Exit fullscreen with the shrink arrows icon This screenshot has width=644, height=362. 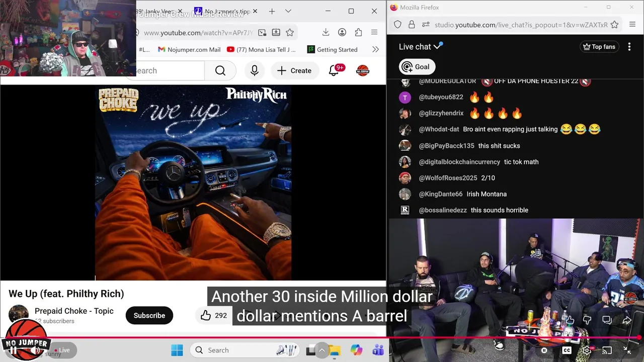tap(627, 350)
